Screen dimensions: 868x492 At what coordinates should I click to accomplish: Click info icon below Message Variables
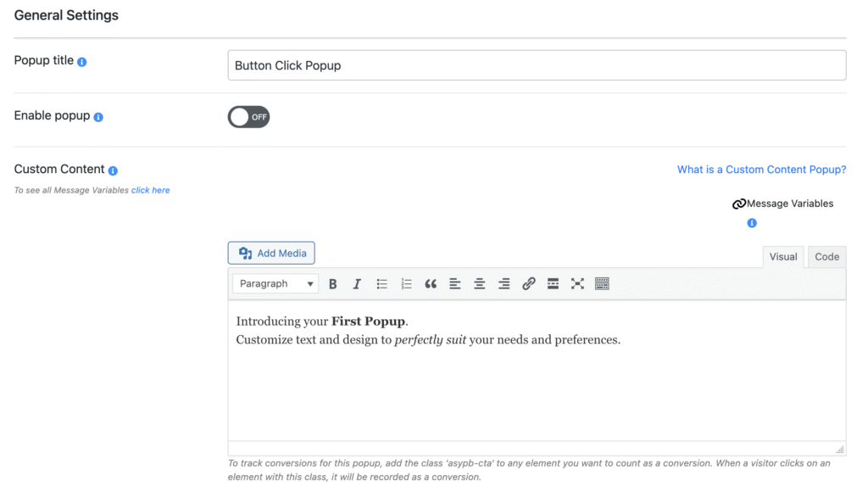[x=752, y=223]
